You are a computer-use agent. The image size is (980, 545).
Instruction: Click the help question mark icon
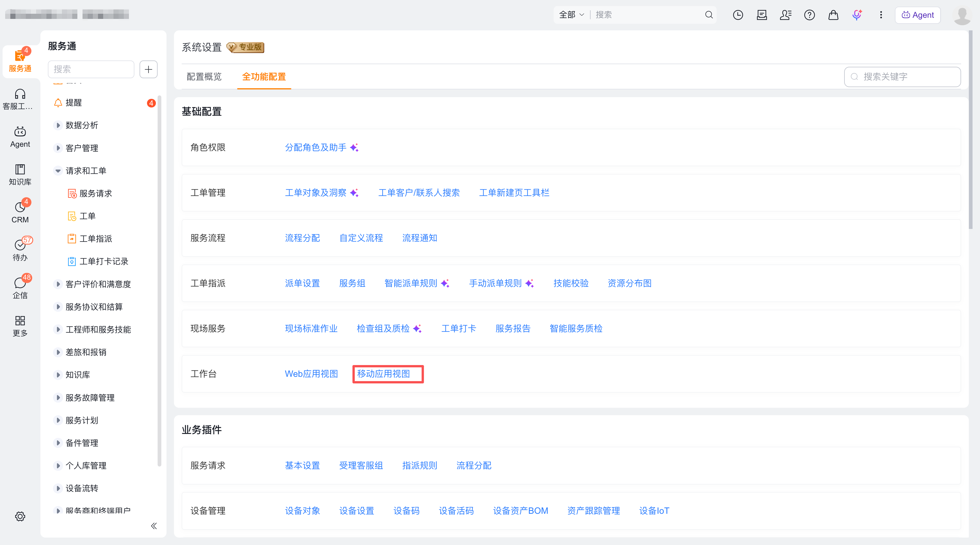pyautogui.click(x=809, y=15)
